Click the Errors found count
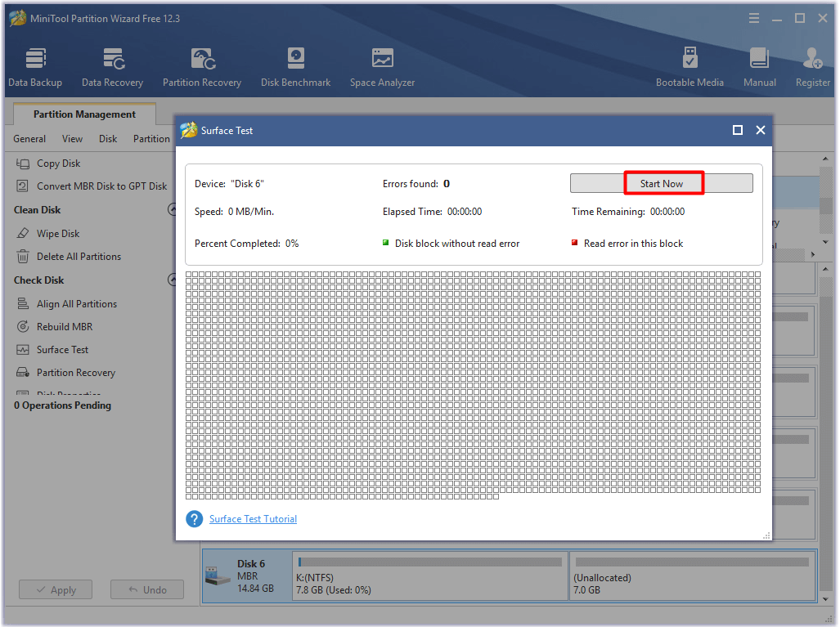Screen dimensions: 840x627 (447, 184)
